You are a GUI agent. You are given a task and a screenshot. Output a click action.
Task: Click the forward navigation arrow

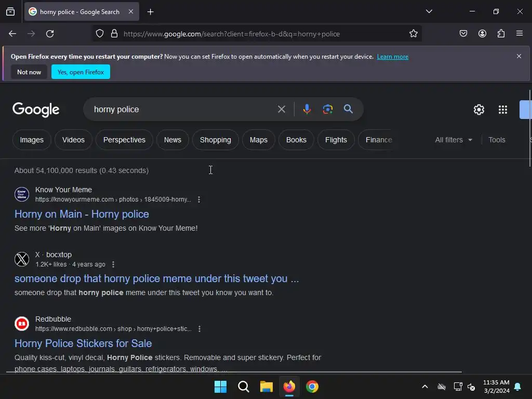(31, 34)
